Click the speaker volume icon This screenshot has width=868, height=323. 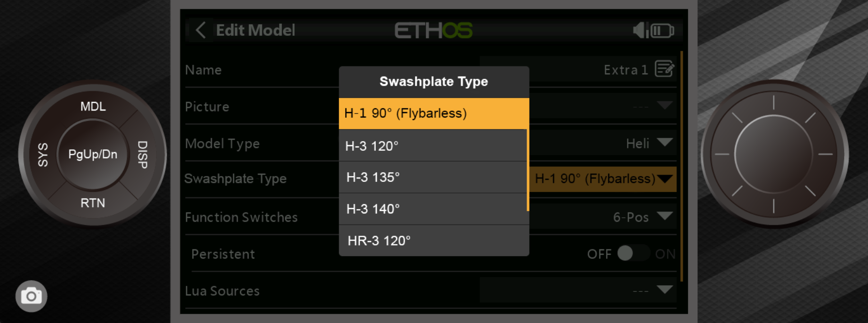coord(639,30)
